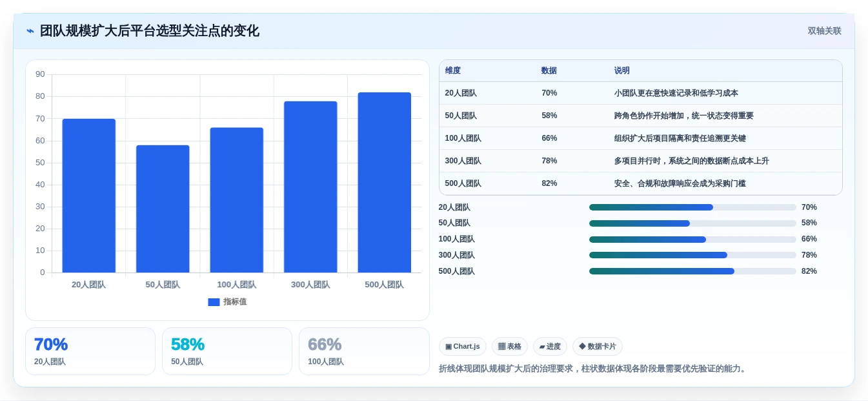Click the 数据卡片 tag chip
This screenshot has width=868, height=401.
coord(598,347)
